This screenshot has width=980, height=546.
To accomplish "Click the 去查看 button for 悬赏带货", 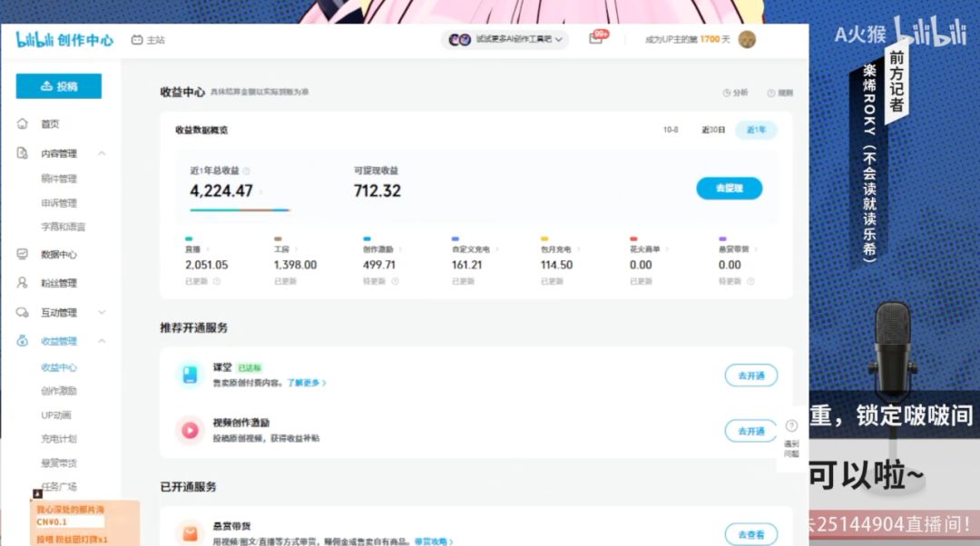I will [x=751, y=535].
